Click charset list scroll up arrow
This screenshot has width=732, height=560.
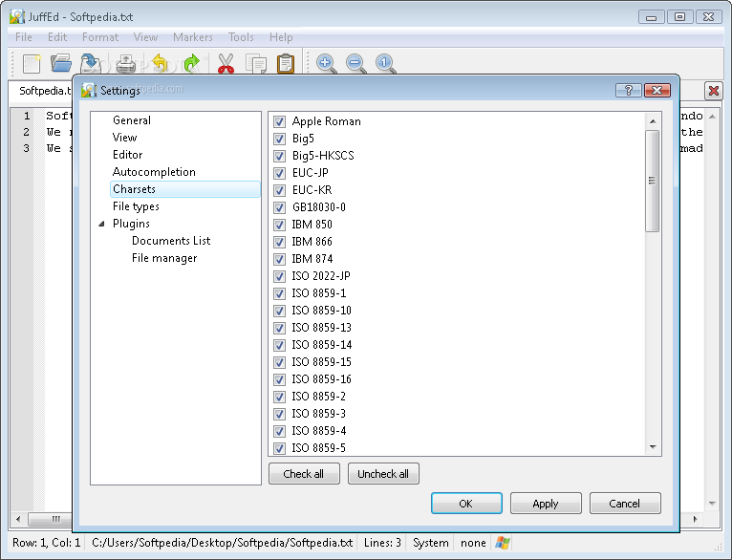tap(653, 121)
